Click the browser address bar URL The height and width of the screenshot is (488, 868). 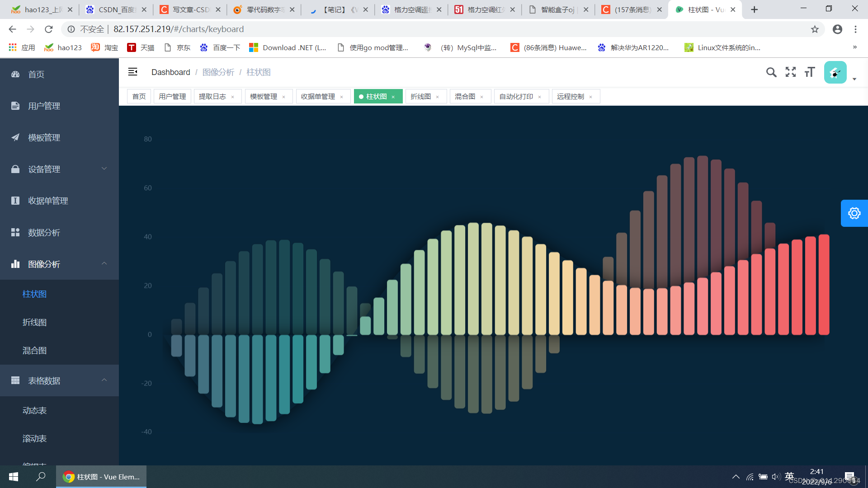click(179, 29)
